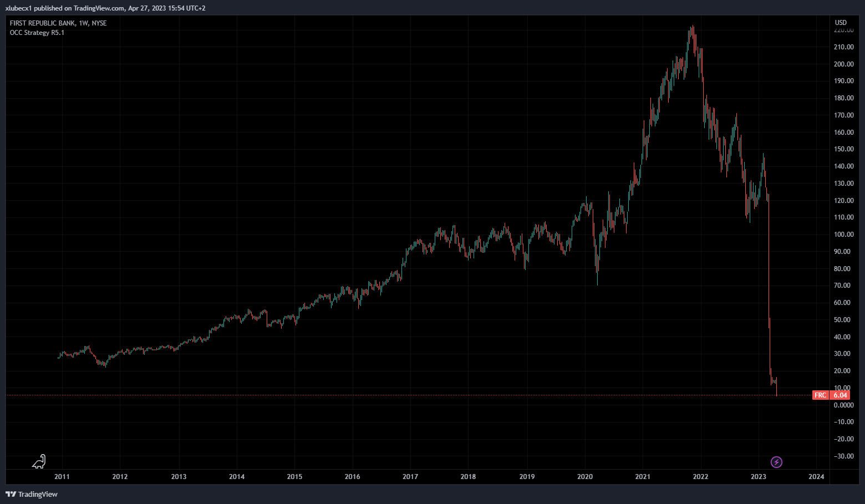
Task: Select 2014 on the time axis
Action: coord(237,477)
